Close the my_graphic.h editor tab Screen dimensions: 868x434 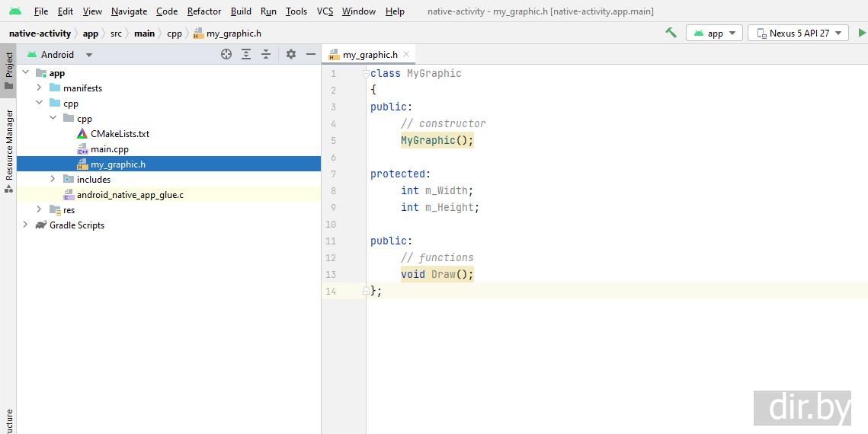406,54
